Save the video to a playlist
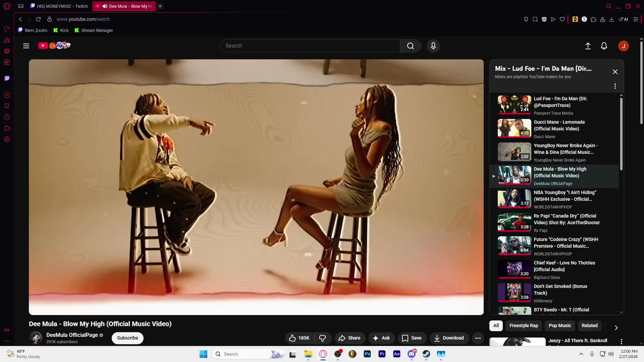 (x=412, y=338)
